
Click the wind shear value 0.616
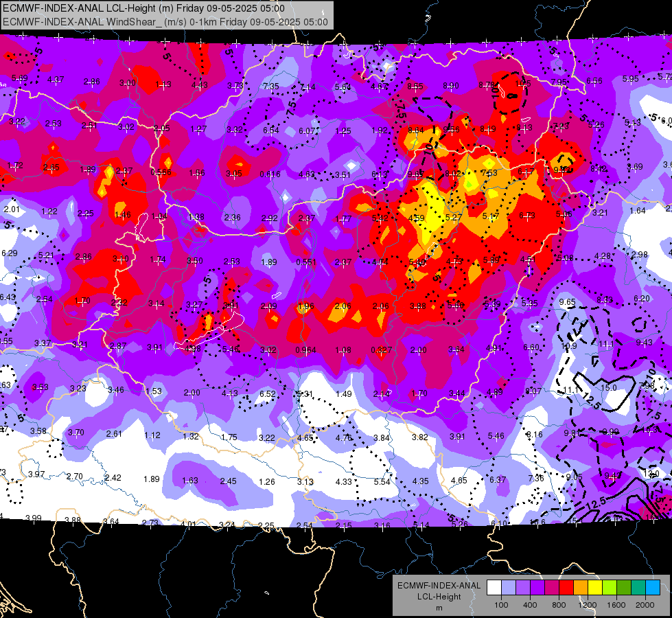click(270, 174)
